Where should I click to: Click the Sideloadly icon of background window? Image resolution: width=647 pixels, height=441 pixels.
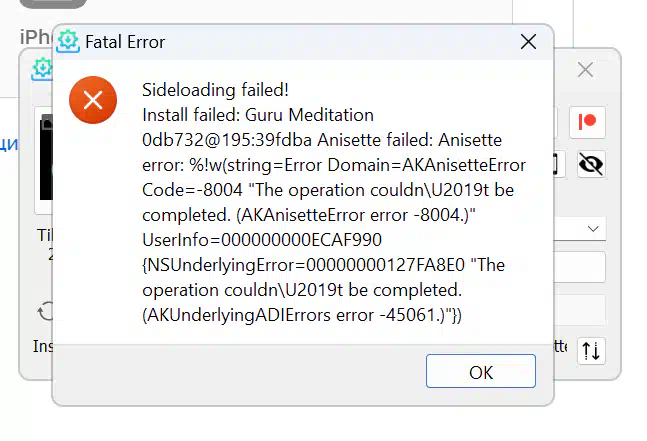tap(42, 69)
